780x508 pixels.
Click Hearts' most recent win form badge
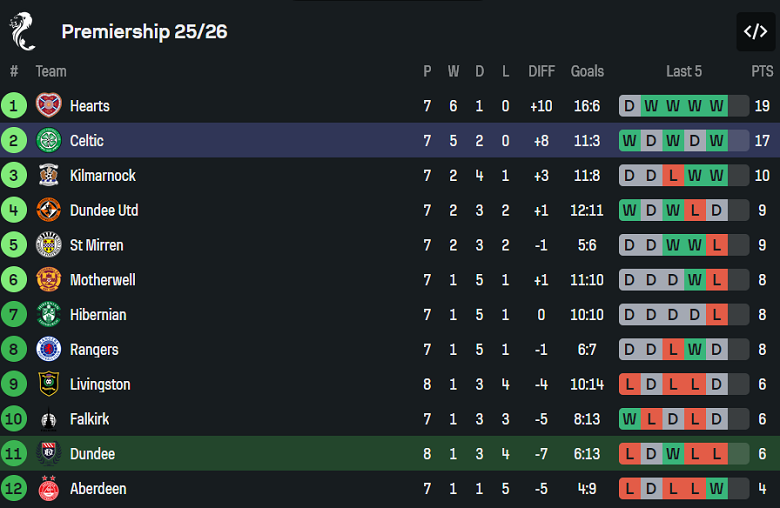click(716, 105)
